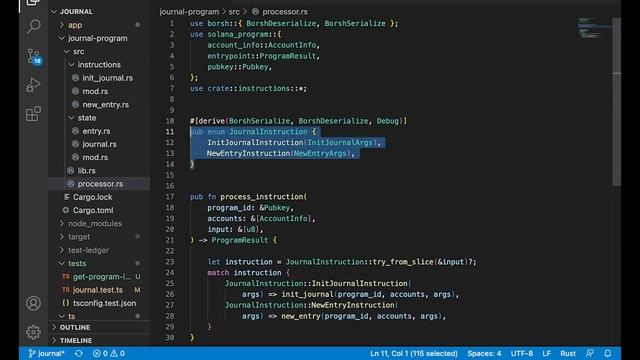Image resolution: width=640 pixels, height=360 pixels.
Task: Click the feedback icon in status bar
Action: (590, 353)
